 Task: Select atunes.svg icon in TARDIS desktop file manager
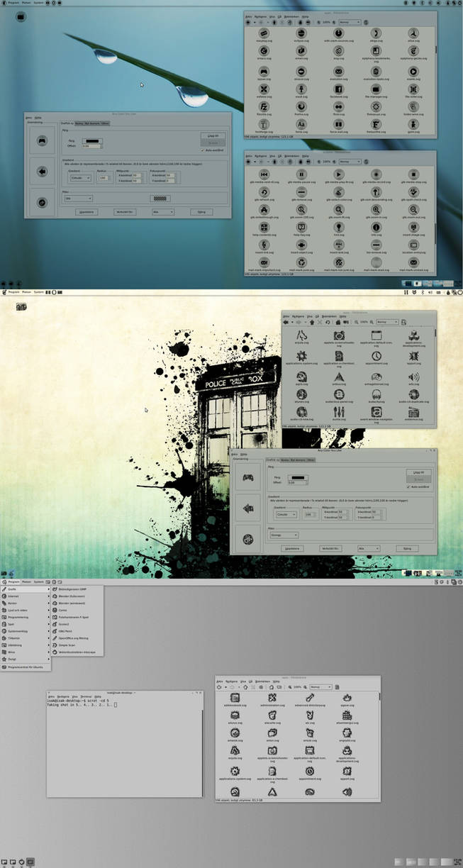point(301,395)
